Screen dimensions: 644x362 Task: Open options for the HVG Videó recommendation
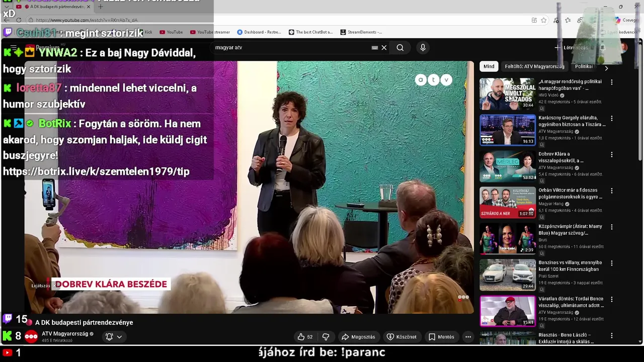point(612,82)
